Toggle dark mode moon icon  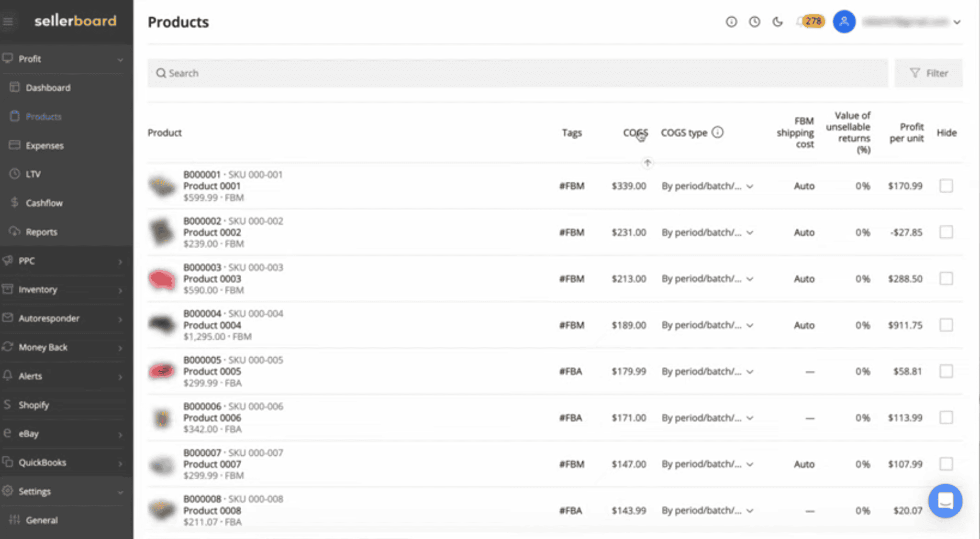click(778, 22)
